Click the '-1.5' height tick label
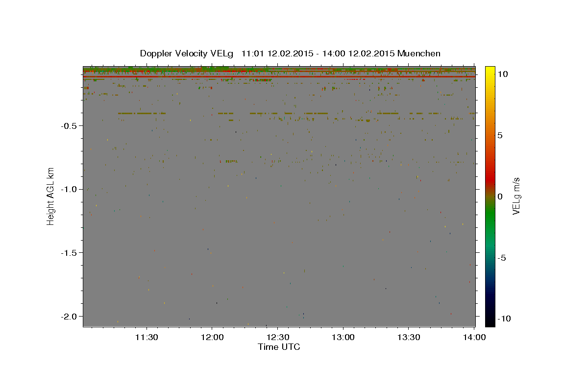Screen dimensions: 588x392 68,253
